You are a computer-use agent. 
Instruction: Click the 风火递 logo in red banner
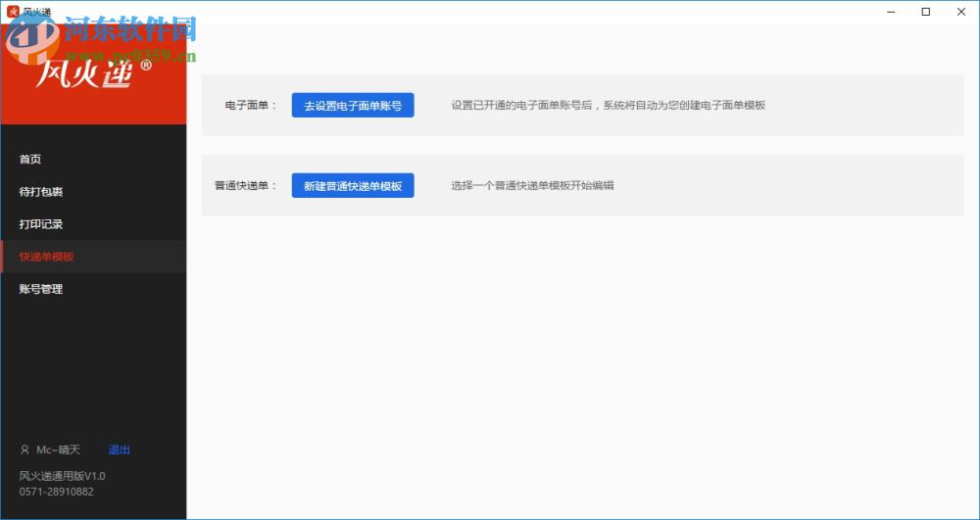click(x=93, y=73)
